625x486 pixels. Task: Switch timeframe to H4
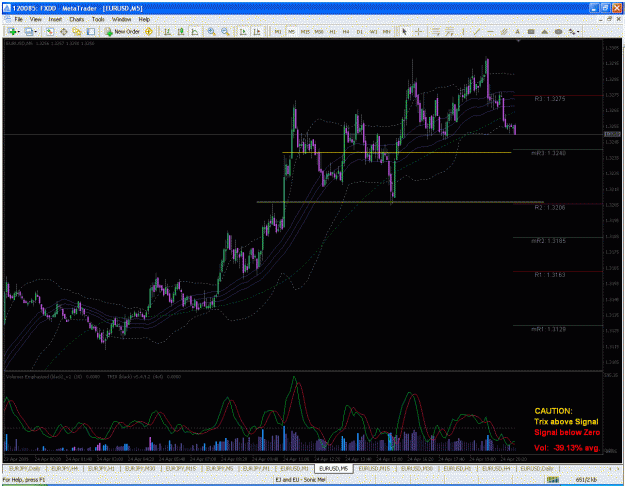tap(346, 31)
